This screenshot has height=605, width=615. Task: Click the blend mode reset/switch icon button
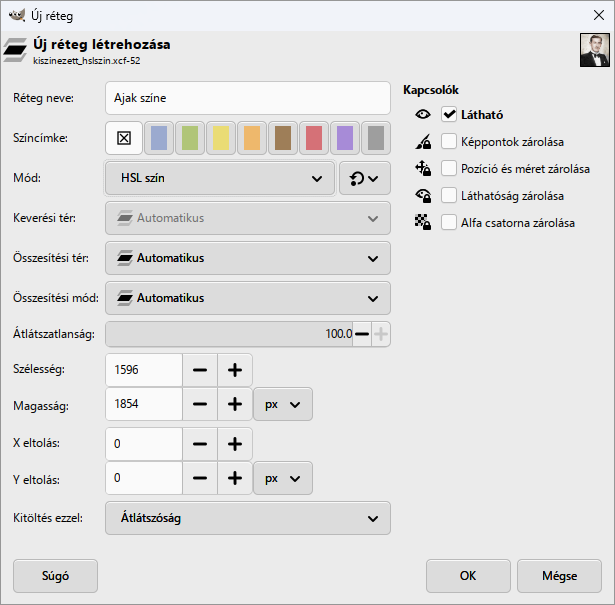coord(364,178)
